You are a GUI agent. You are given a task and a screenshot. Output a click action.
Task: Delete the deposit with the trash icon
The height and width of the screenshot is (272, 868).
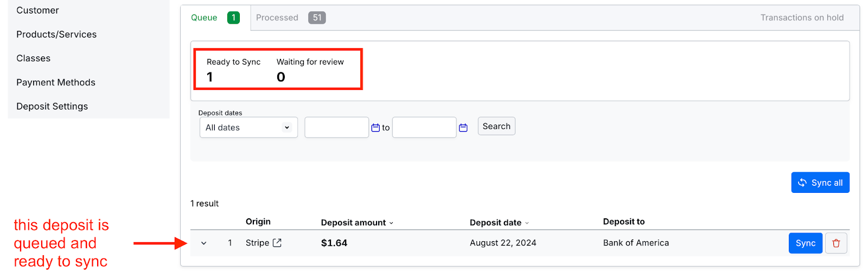[836, 243]
